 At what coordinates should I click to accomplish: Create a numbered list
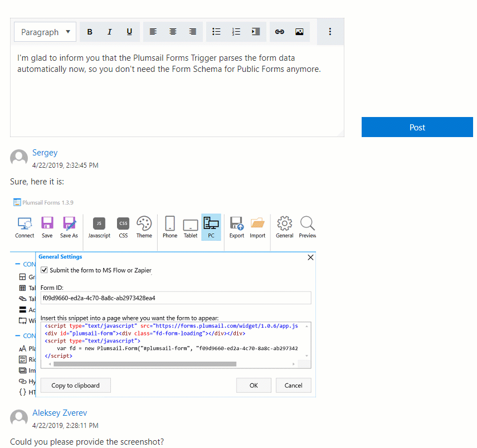pos(236,32)
